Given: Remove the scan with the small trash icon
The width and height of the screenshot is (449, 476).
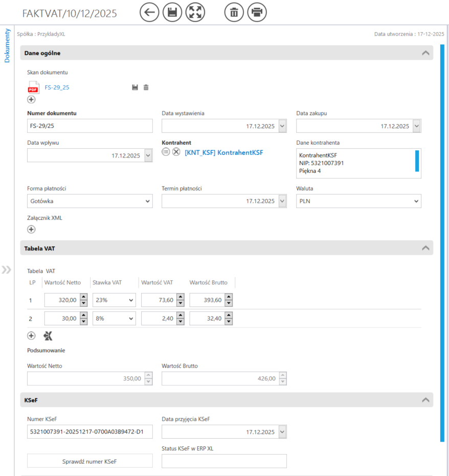Looking at the screenshot, I should 146,87.
